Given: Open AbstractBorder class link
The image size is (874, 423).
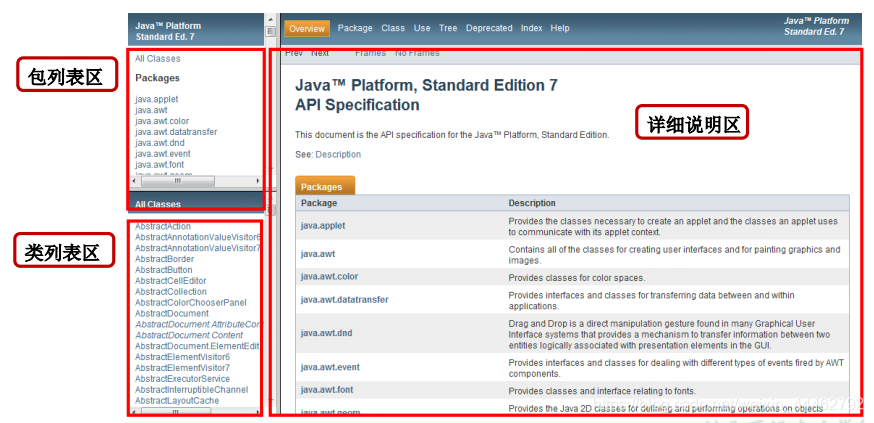Looking at the screenshot, I should tap(164, 259).
